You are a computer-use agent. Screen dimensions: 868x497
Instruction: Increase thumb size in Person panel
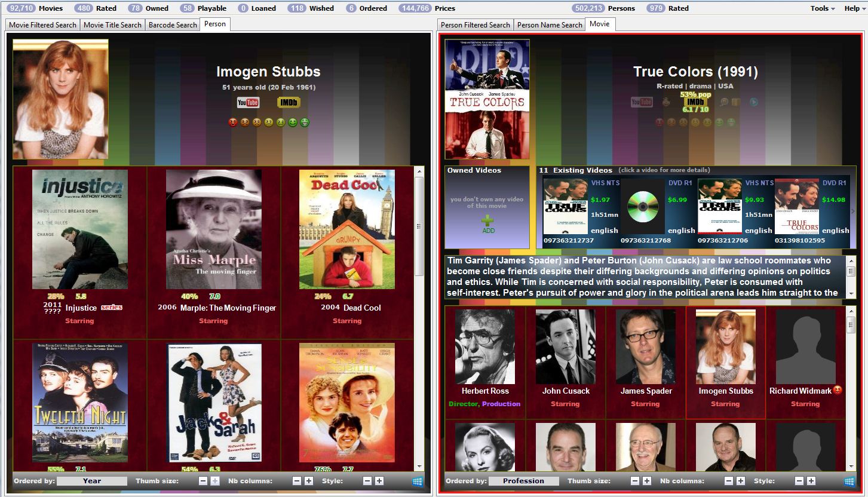click(x=215, y=481)
